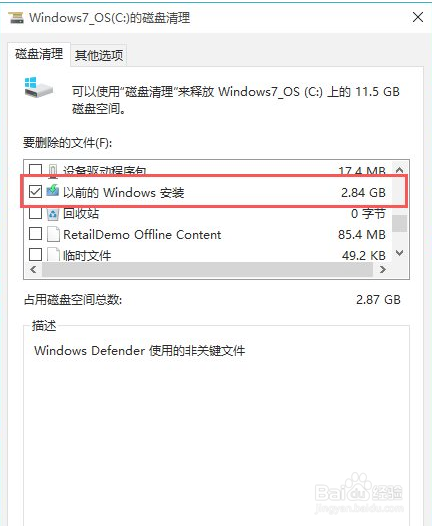Tick the 临时文件 checkbox
Image resolution: width=432 pixels, height=526 pixels.
point(35,255)
